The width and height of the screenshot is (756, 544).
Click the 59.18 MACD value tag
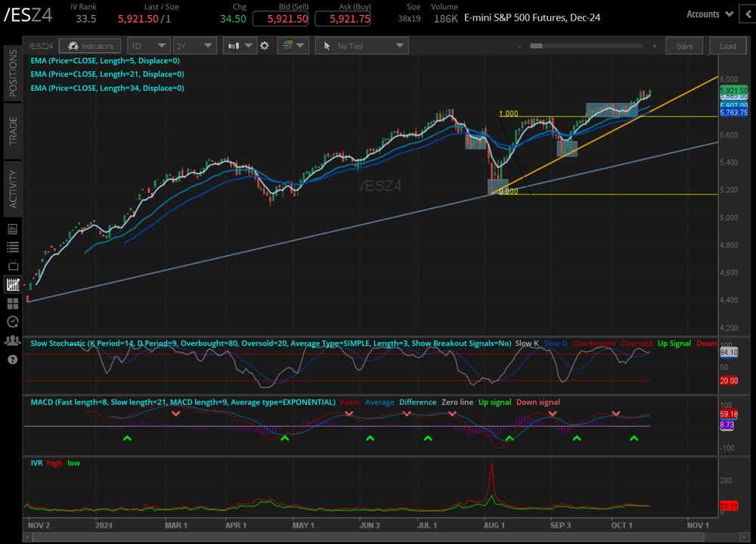point(729,414)
